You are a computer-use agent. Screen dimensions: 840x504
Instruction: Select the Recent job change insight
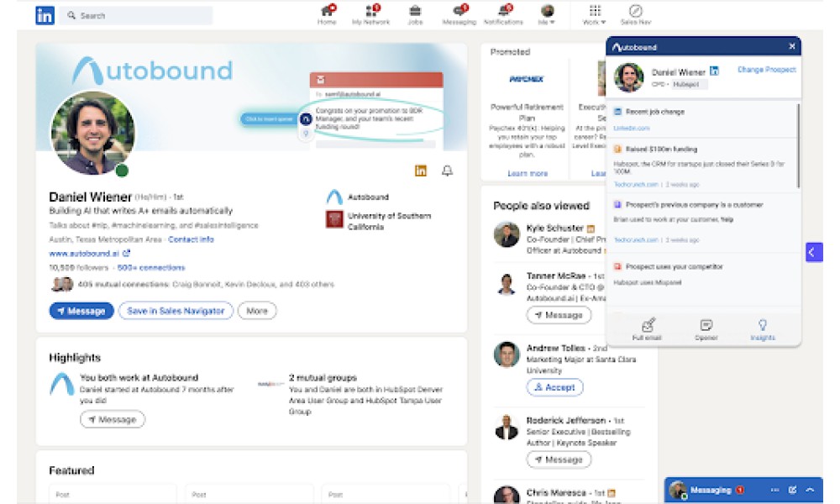click(x=655, y=112)
